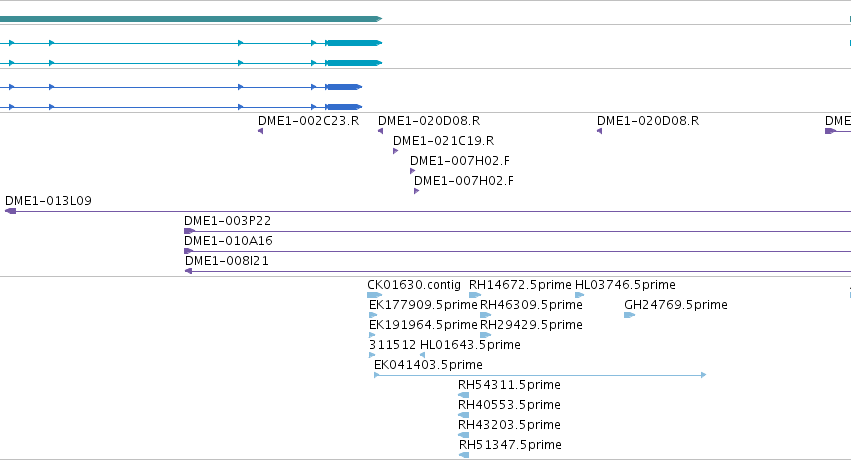Select the upper dark-blue transcript's thick end exon
Viewport: 851px width, 460px height.
(x=344, y=87)
